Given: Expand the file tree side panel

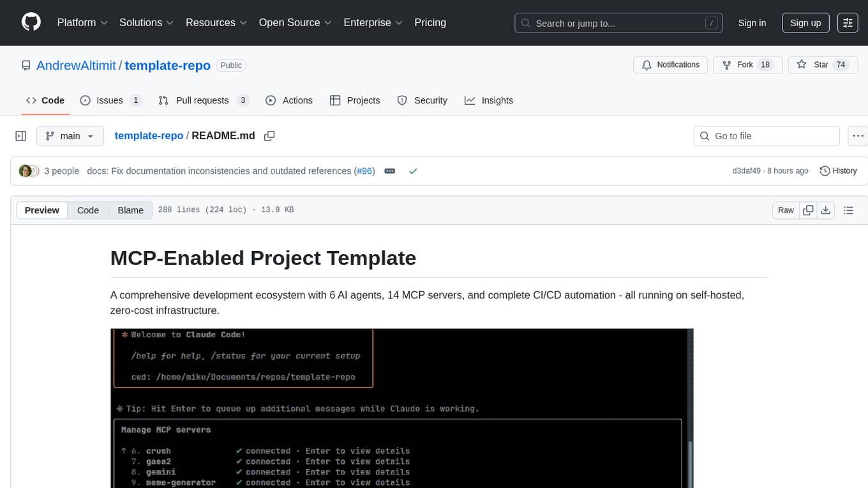Looking at the screenshot, I should (x=20, y=136).
